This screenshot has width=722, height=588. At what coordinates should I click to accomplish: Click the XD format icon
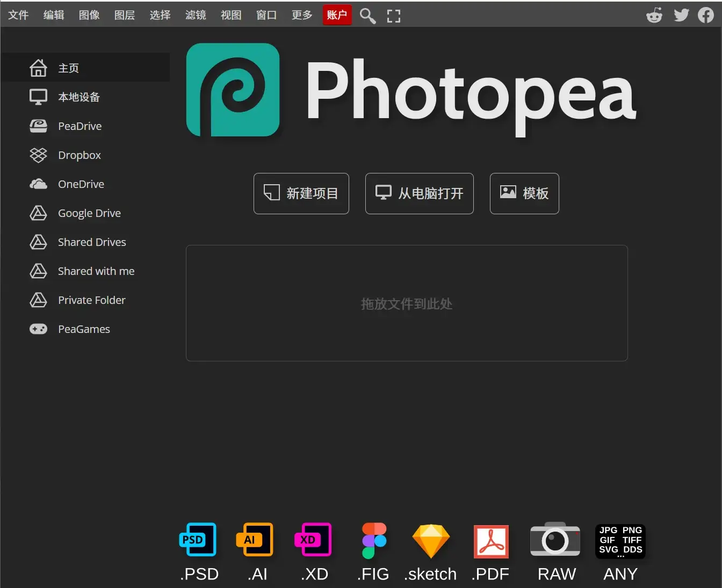click(313, 540)
